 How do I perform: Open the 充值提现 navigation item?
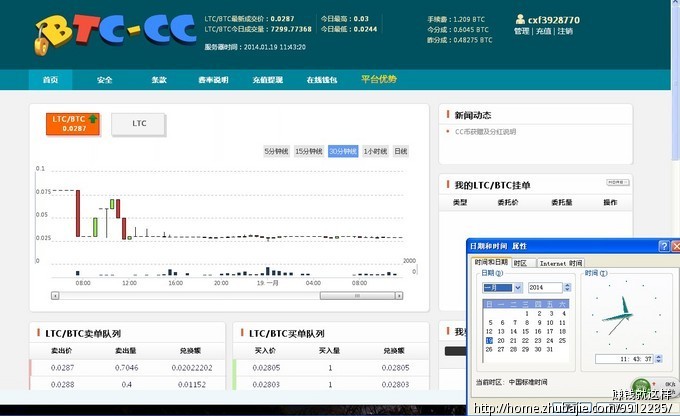click(268, 80)
